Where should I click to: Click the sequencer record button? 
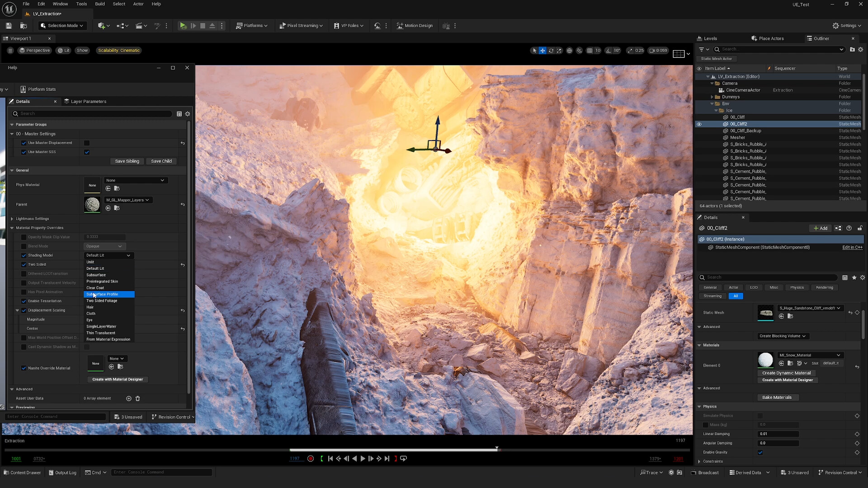point(311,459)
